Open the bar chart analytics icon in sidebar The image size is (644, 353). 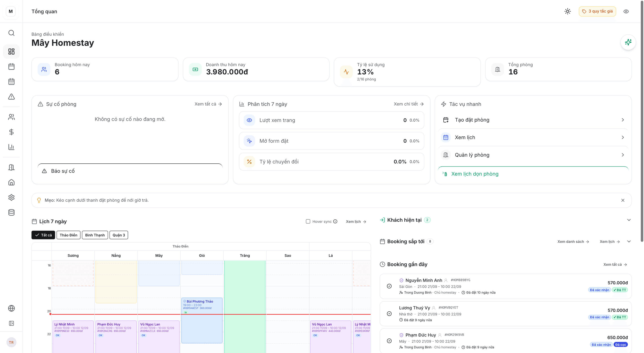click(11, 147)
